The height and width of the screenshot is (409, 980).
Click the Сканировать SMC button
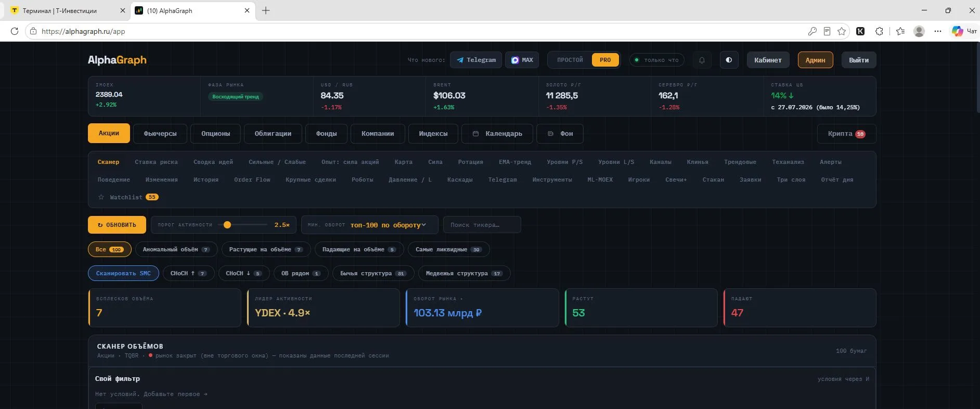[123, 273]
